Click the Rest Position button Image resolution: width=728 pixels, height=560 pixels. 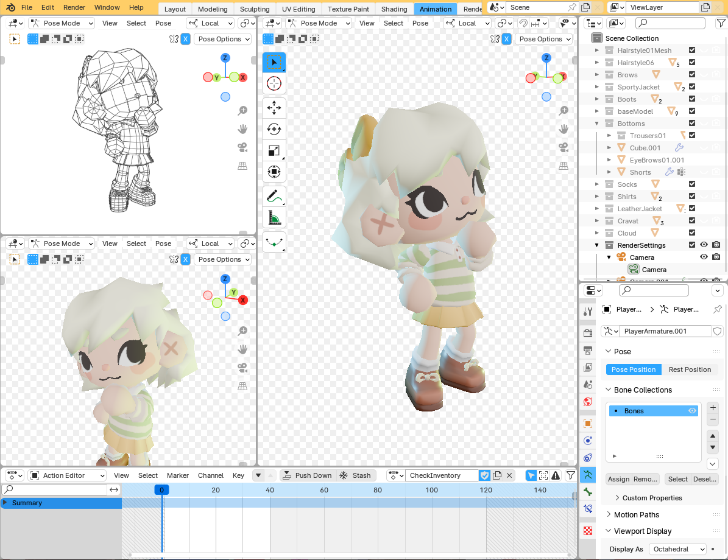pos(690,369)
